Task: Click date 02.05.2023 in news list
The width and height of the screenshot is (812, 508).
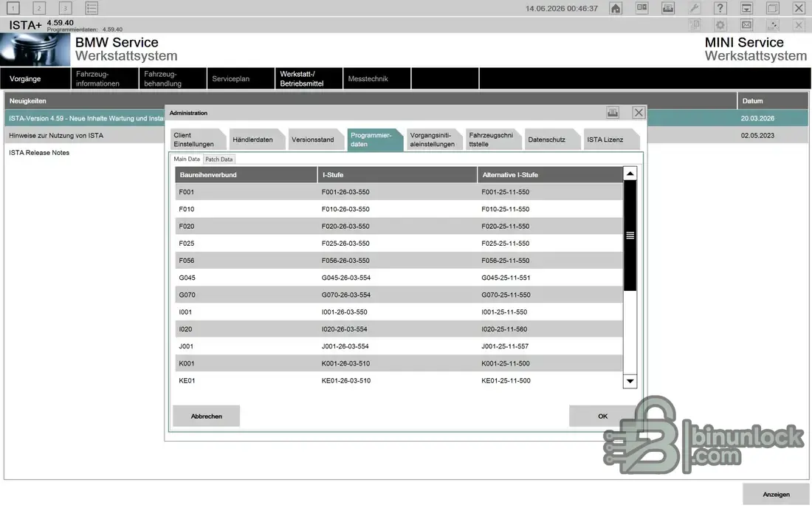Action: tap(757, 135)
